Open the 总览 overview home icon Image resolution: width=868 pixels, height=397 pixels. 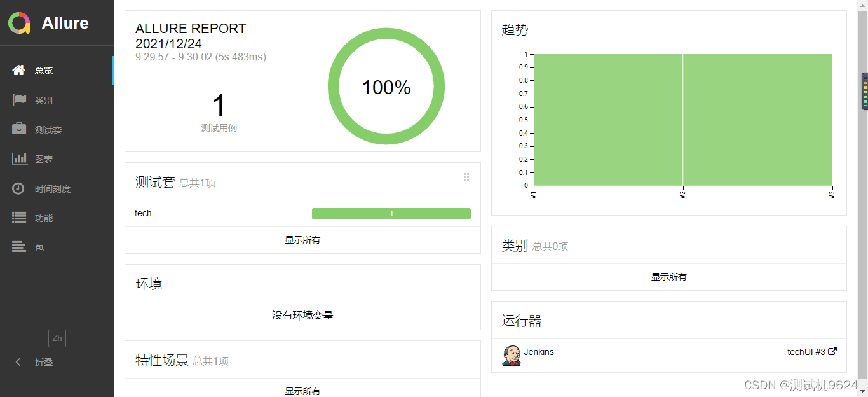[19, 70]
